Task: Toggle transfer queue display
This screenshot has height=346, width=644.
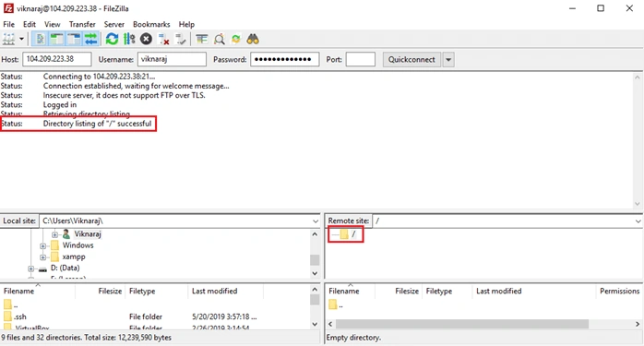Action: pos(90,40)
